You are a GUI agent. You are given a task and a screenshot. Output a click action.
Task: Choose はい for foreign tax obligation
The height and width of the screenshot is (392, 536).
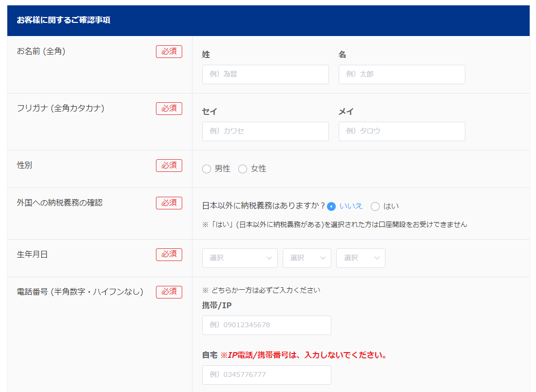[375, 206]
